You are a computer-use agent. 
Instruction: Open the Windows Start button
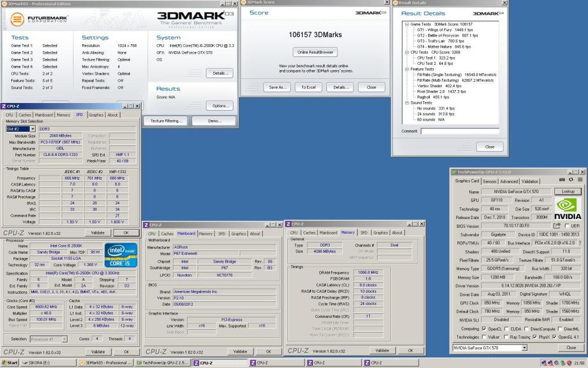[x=8, y=362]
